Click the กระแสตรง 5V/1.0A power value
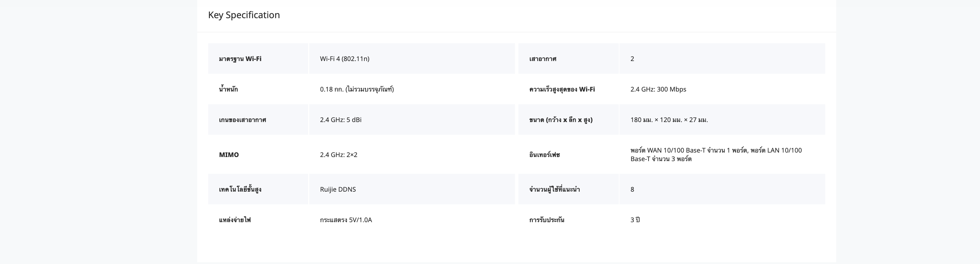 click(x=345, y=220)
